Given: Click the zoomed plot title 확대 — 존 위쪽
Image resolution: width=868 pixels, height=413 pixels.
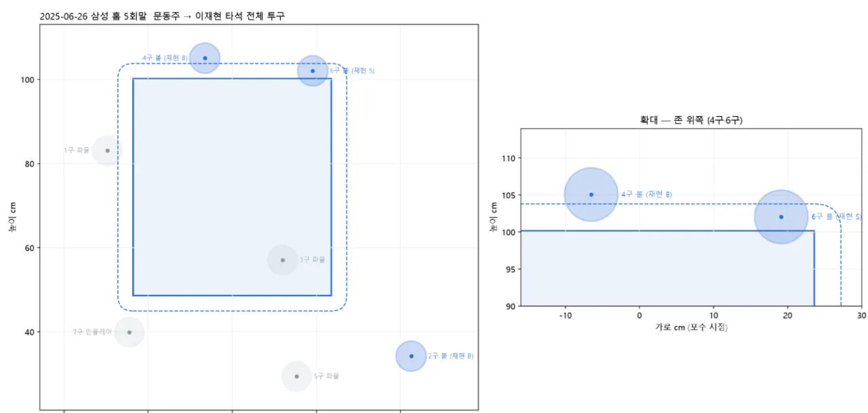Looking at the screenshot, I should (x=691, y=120).
